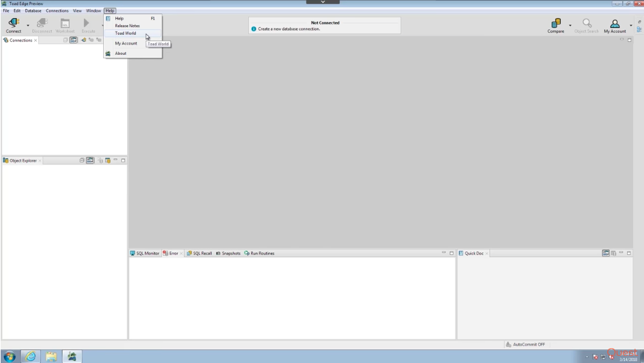The width and height of the screenshot is (644, 363).
Task: Expand the Connect button dropdown arrow
Action: (x=28, y=26)
